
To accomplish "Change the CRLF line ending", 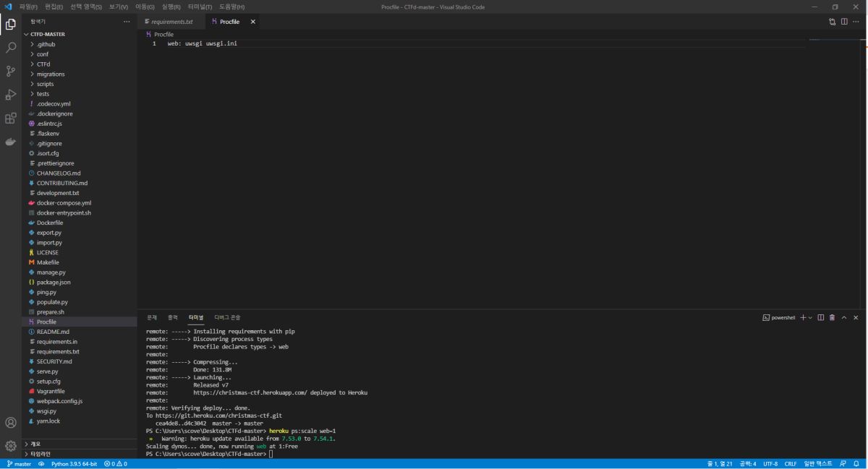I will point(791,464).
